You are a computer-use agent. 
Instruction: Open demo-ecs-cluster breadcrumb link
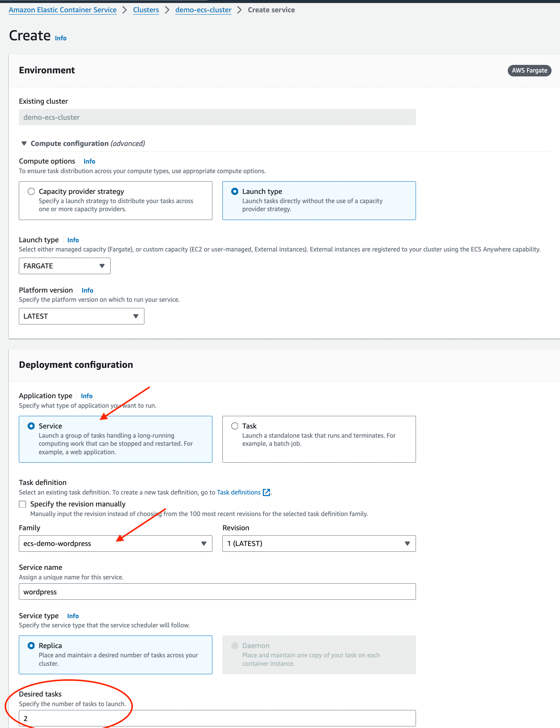(203, 10)
